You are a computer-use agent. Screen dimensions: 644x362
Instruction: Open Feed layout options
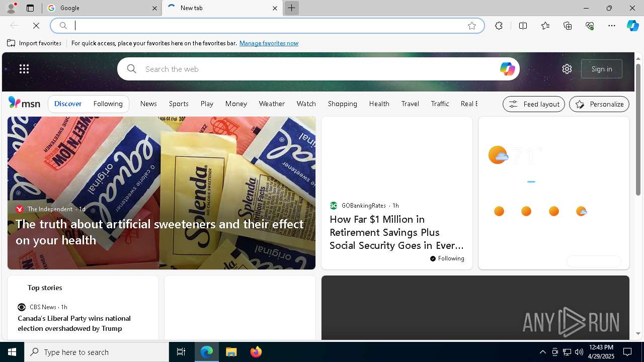point(534,104)
